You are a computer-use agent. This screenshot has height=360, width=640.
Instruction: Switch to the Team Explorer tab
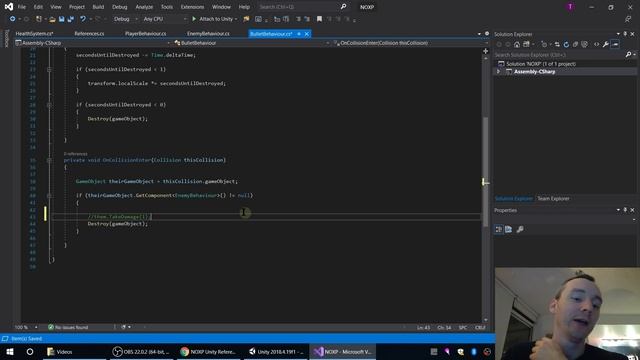coord(553,199)
